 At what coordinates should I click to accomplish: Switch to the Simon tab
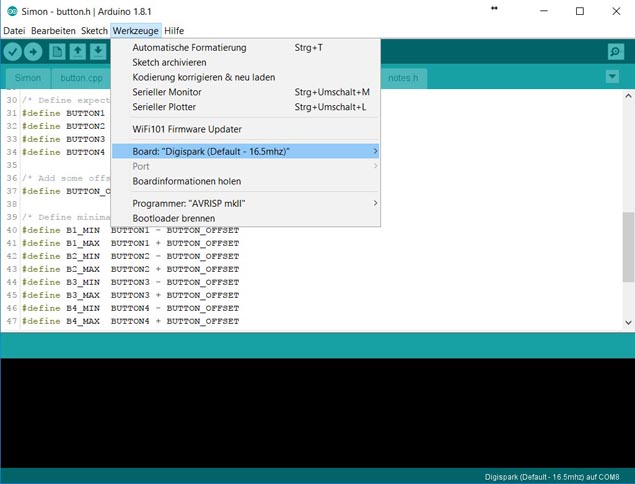pos(28,78)
